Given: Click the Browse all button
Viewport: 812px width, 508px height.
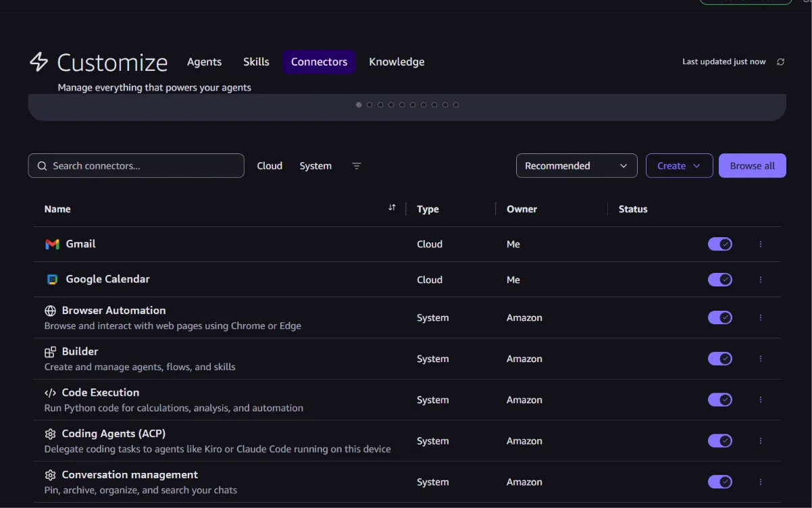Looking at the screenshot, I should (x=753, y=166).
